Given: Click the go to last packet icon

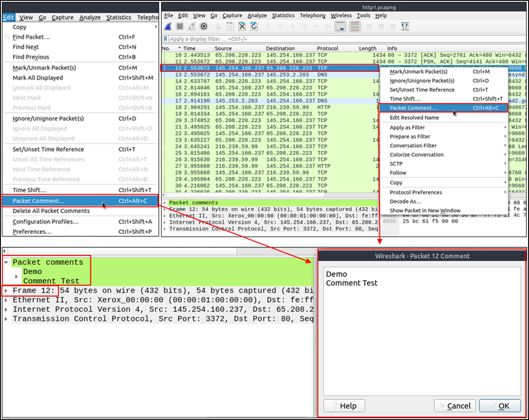Looking at the screenshot, I should pos(328,27).
